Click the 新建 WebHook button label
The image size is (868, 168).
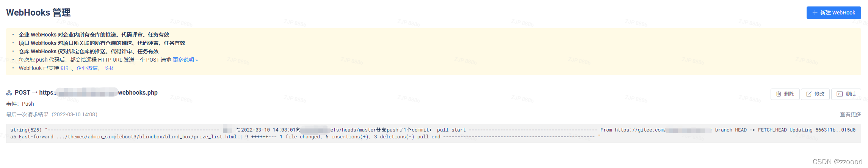pos(837,13)
